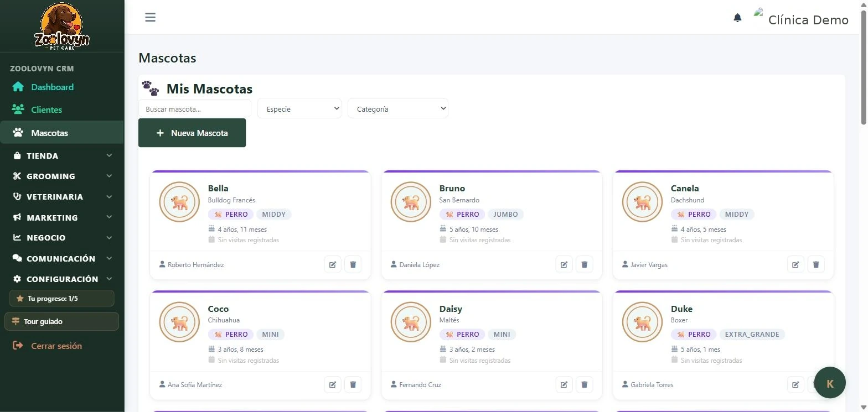Image resolution: width=868 pixels, height=412 pixels.
Task: Click the Marketing megaphone icon
Action: tap(17, 217)
